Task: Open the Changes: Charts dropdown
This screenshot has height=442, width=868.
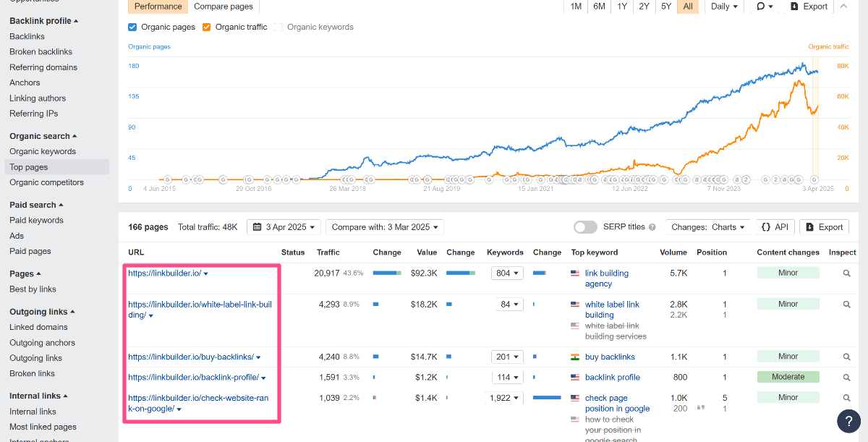Action: click(x=708, y=227)
